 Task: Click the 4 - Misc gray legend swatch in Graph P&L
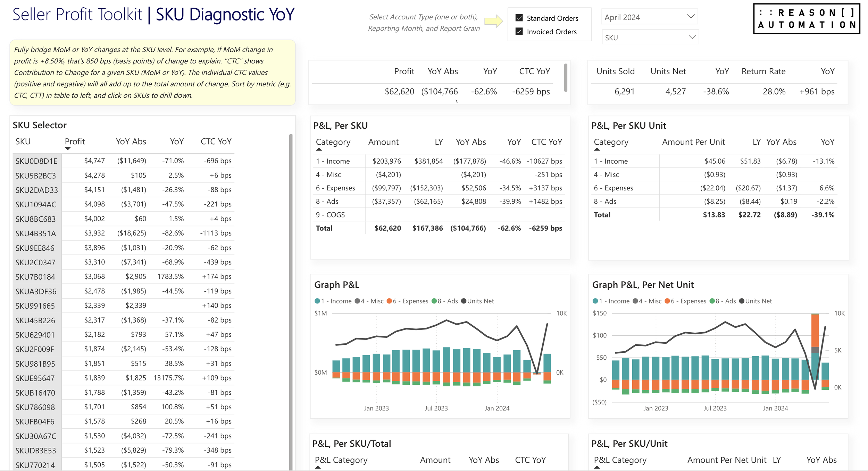[357, 301]
